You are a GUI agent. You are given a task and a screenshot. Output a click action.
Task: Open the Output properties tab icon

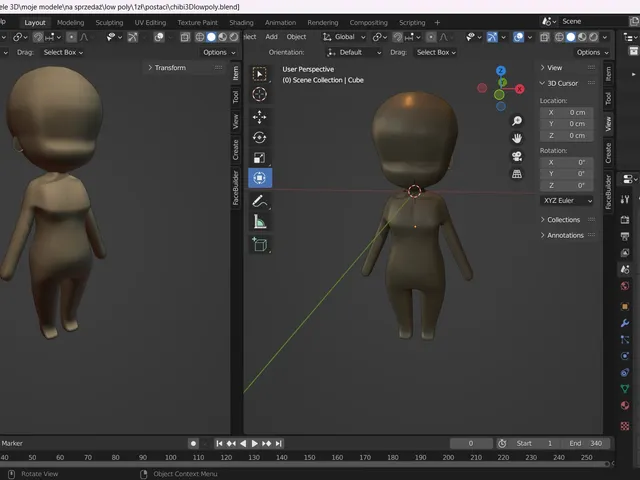[x=624, y=236]
